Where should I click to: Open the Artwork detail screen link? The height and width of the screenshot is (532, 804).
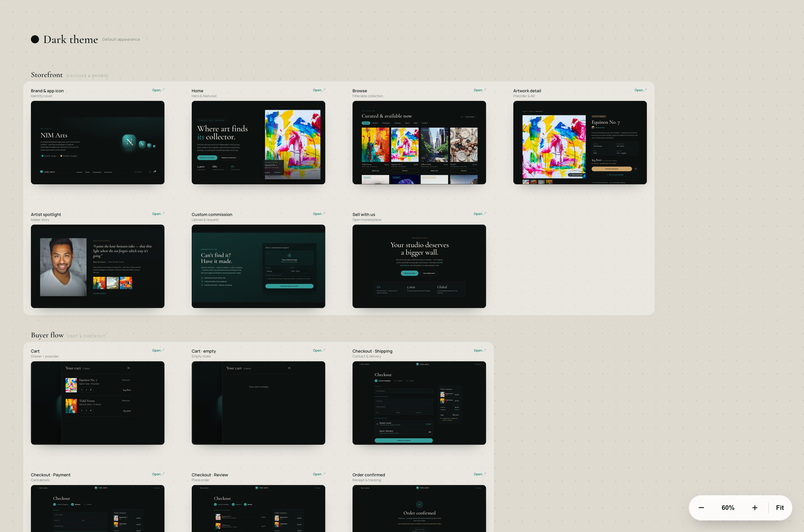pyautogui.click(x=640, y=90)
